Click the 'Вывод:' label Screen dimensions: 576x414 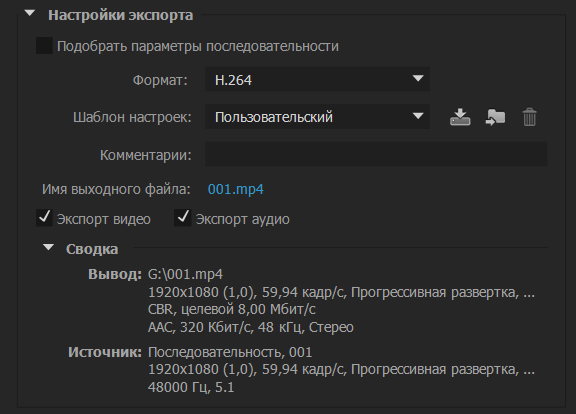click(115, 274)
